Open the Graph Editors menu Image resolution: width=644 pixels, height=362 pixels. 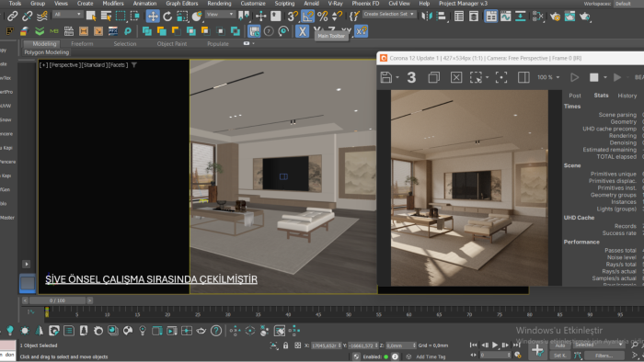click(182, 4)
